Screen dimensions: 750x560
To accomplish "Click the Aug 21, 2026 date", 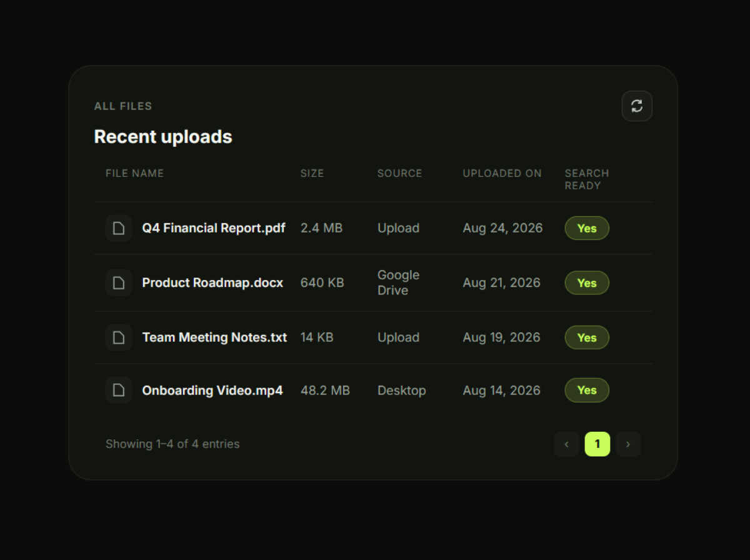I will (501, 282).
